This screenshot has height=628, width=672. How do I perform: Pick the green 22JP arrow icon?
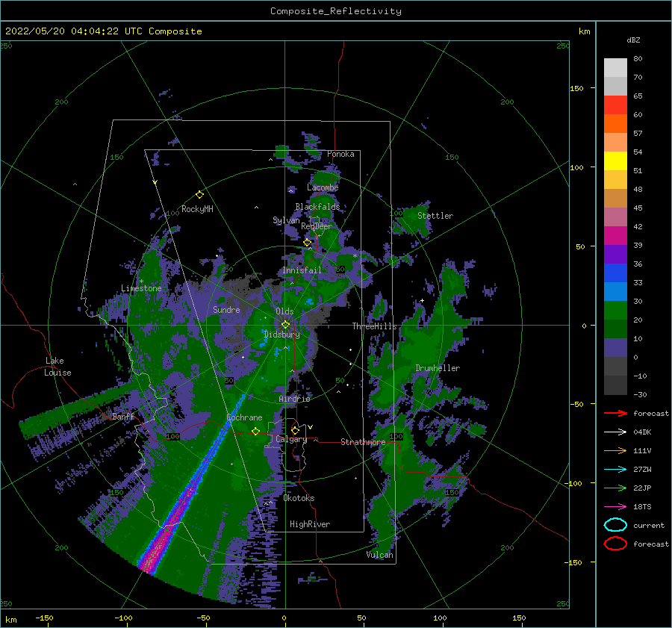(x=615, y=488)
